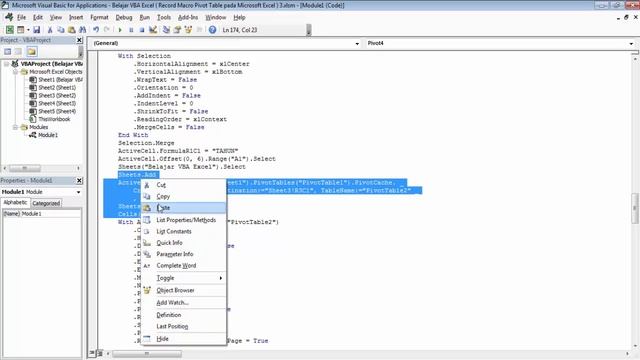Collapse the VBAProject tree node
Viewport: 640px width, 360px height.
7,64
